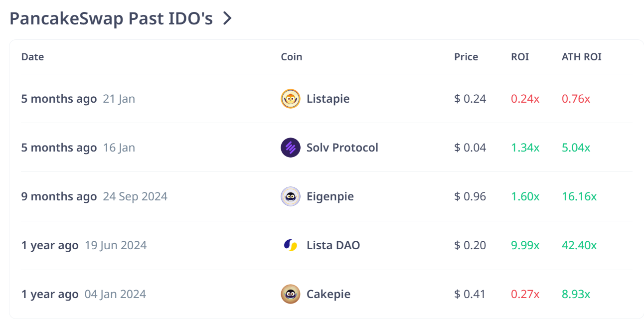Open the Eigenpie coin link
The width and height of the screenshot is (644, 323).
pyautogui.click(x=330, y=196)
